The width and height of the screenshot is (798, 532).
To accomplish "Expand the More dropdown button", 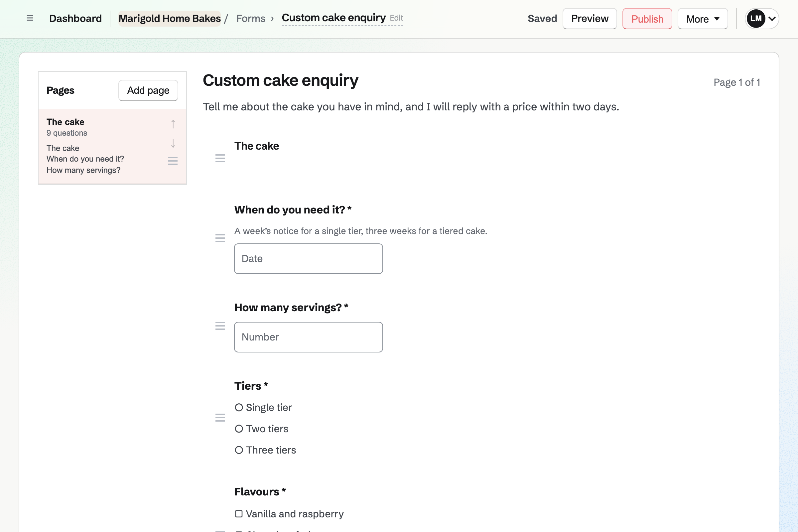I will (x=703, y=19).
